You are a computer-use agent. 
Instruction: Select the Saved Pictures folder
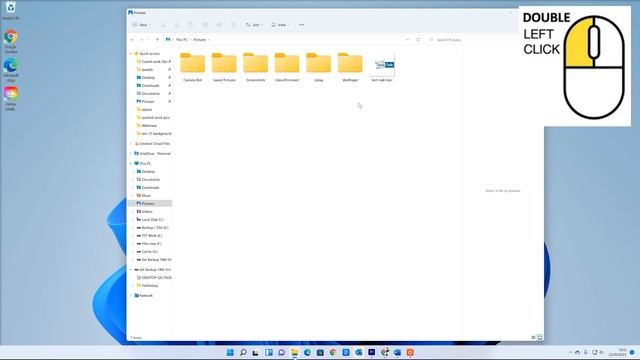(x=224, y=67)
